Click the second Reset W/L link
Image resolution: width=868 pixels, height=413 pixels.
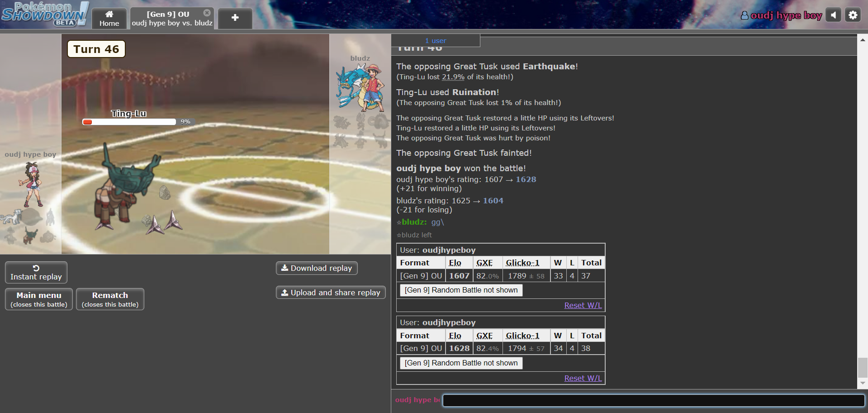(583, 378)
